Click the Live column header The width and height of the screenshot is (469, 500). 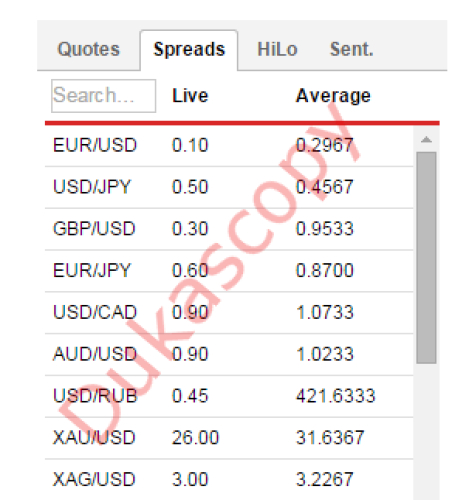click(190, 96)
